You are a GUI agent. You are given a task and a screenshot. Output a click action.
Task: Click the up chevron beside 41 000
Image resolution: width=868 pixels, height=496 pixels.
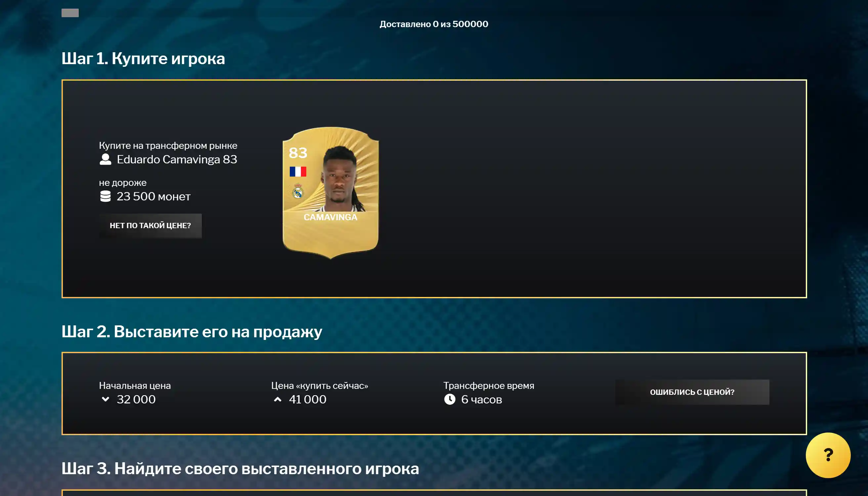pyautogui.click(x=278, y=399)
